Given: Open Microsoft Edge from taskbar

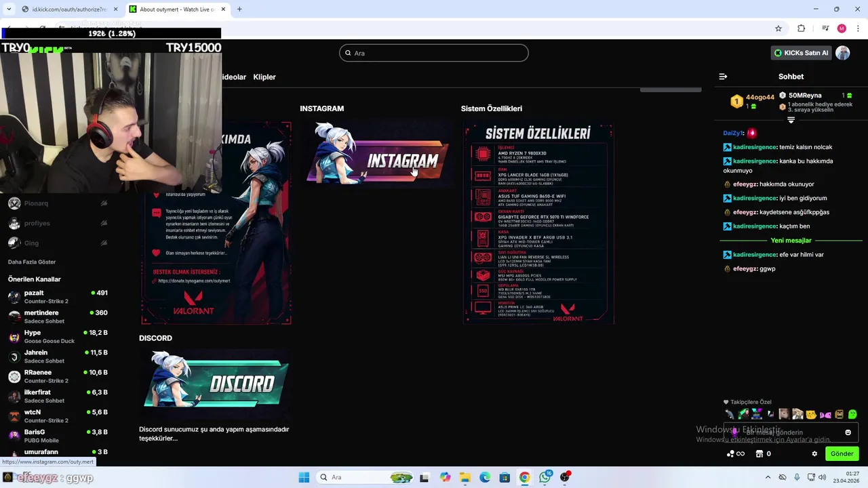Looking at the screenshot, I should point(485,478).
